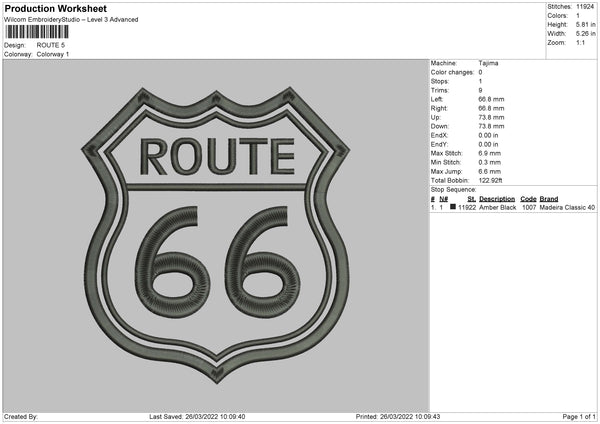
Task: Select the Amber Black thread color swatch
Action: [x=453, y=207]
